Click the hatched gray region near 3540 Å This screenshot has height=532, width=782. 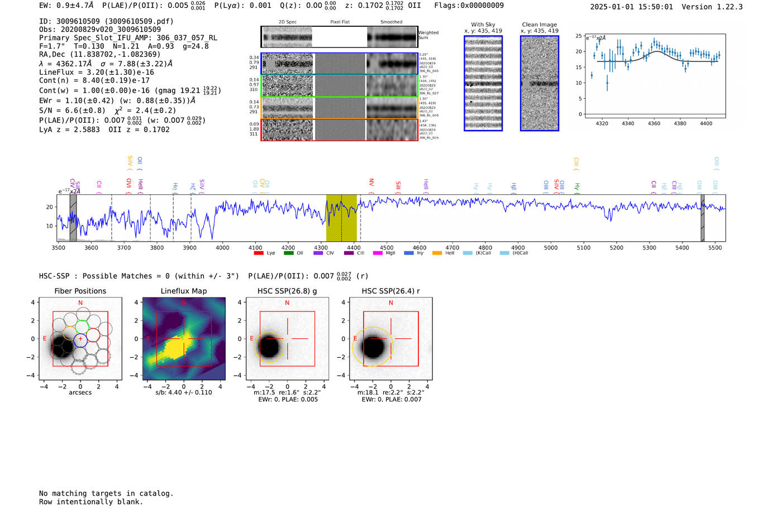point(73,218)
